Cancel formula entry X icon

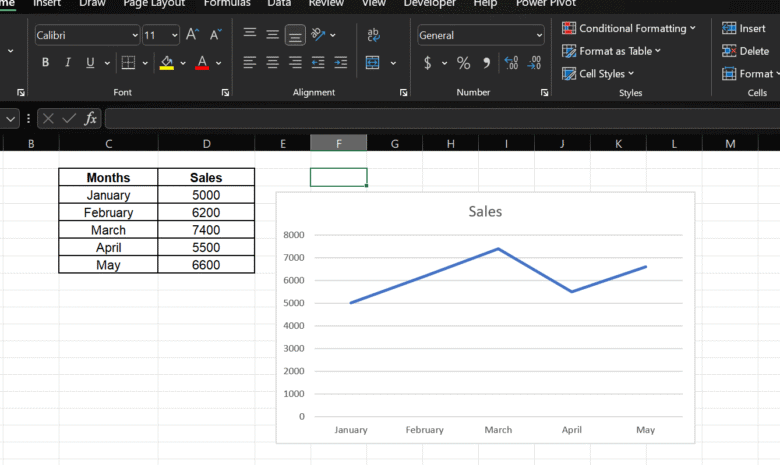48,118
